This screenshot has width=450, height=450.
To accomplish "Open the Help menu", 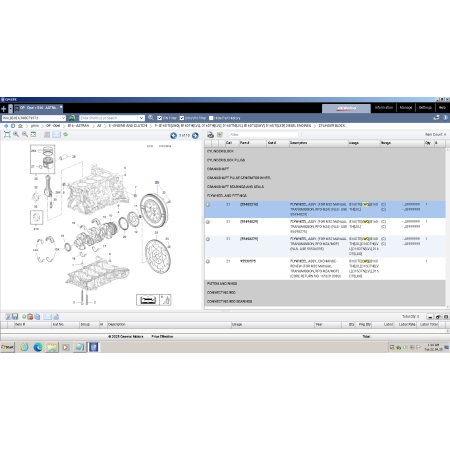I will tap(442, 108).
